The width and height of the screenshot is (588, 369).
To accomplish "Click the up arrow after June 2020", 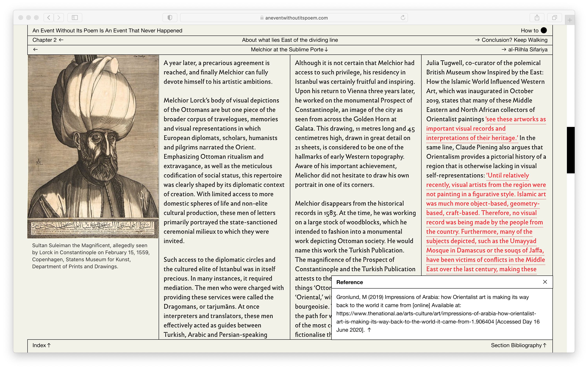I will pos(369,330).
